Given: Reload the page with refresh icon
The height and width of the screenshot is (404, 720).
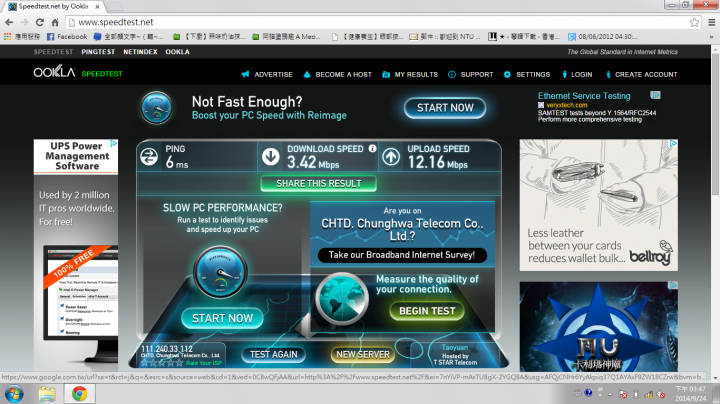Looking at the screenshot, I should [x=40, y=22].
